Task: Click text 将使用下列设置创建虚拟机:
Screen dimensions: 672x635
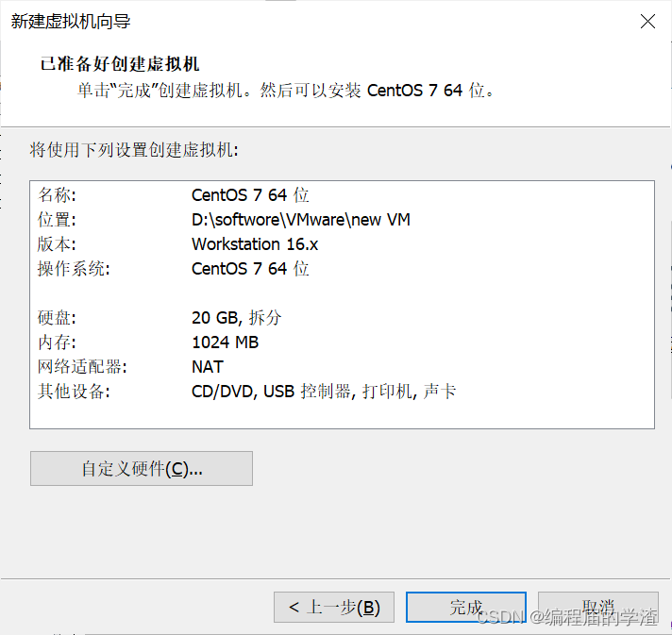Action: 134,150
